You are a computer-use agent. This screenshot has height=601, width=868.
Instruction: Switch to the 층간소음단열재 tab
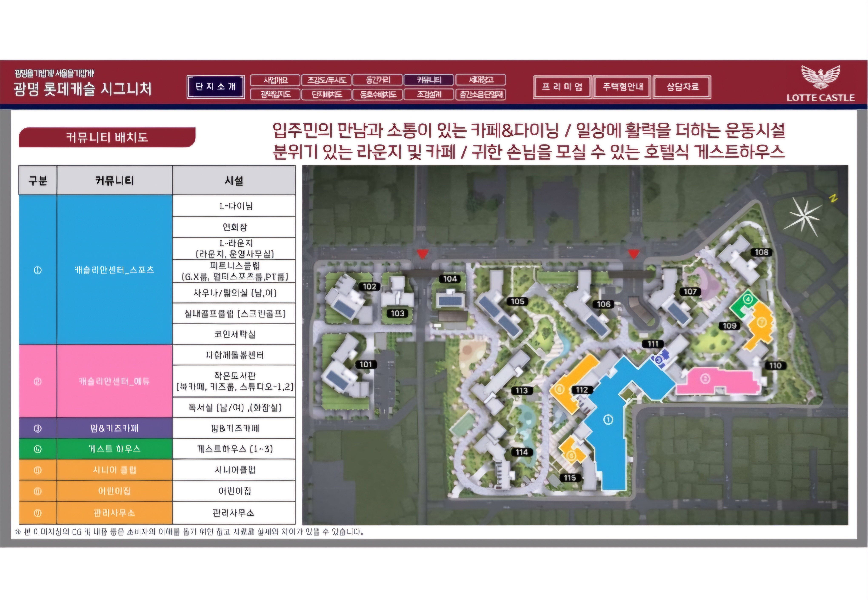tap(481, 94)
